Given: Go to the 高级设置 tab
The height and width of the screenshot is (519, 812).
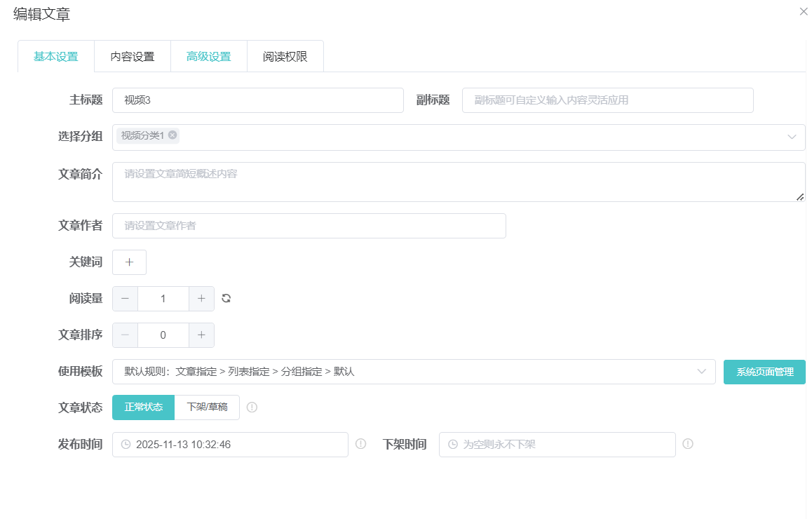Looking at the screenshot, I should tap(208, 57).
